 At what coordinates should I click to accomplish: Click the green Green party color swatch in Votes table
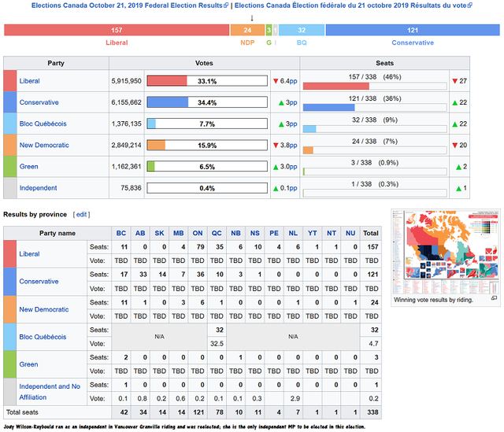(x=10, y=166)
